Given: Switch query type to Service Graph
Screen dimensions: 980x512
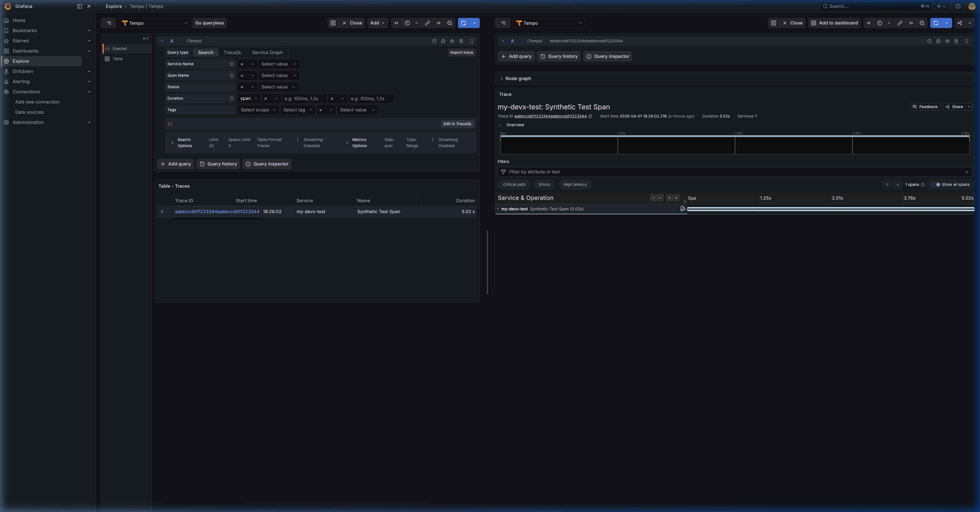Looking at the screenshot, I should click(267, 53).
